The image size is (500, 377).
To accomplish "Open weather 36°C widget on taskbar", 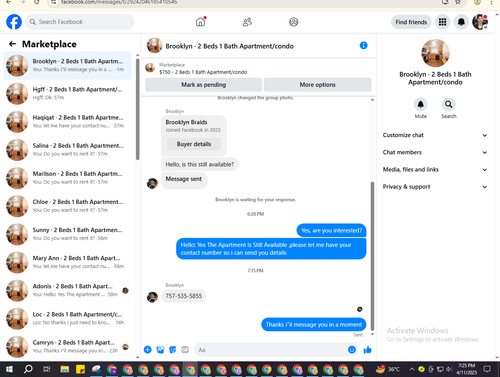I will tap(387, 369).
